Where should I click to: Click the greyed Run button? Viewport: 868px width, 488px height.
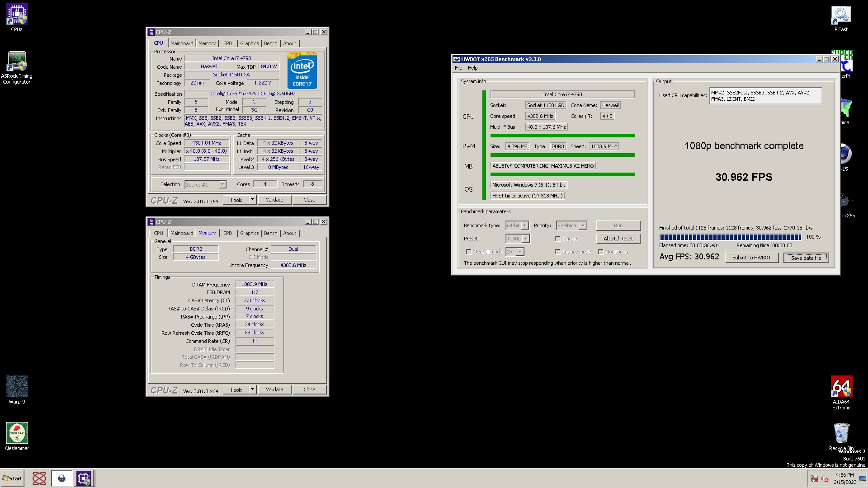click(x=618, y=225)
